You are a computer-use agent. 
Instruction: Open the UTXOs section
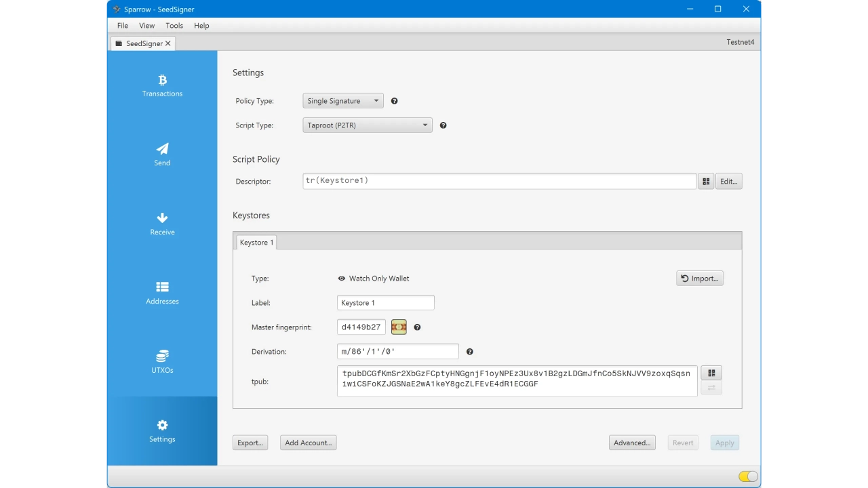tap(162, 362)
